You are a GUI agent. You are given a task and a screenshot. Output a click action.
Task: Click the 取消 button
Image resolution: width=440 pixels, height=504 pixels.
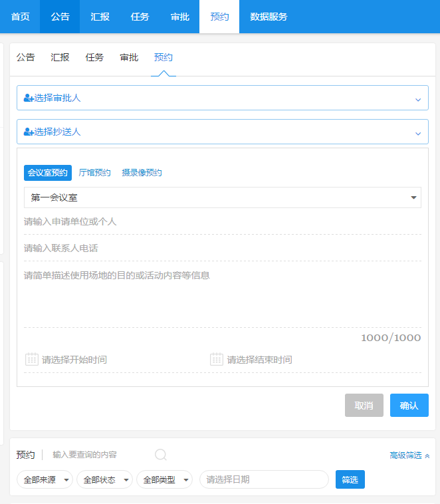(364, 405)
